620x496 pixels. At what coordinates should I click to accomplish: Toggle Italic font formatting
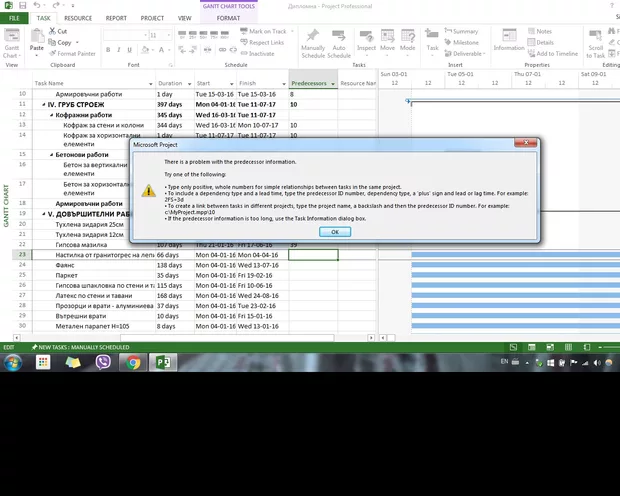(x=118, y=49)
